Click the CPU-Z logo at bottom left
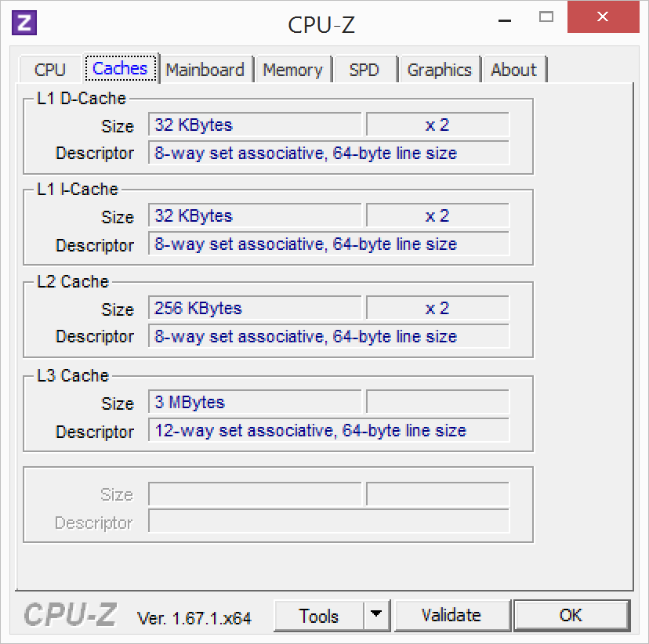 click(x=71, y=615)
